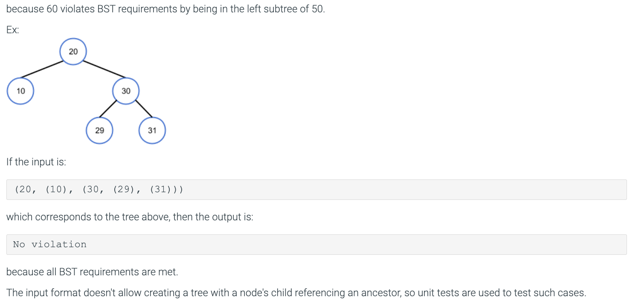The width and height of the screenshot is (644, 306).
Task: Click the leaf node labeled 31
Action: [x=152, y=130]
